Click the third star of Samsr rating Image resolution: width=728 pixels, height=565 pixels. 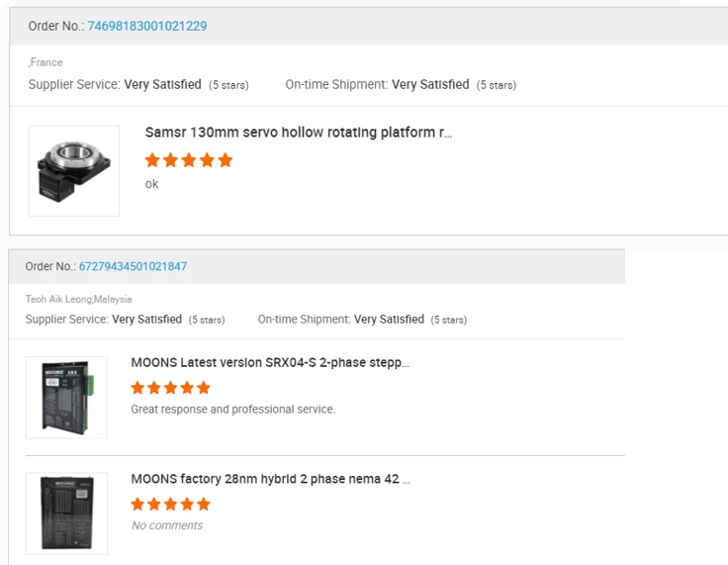pos(189,160)
